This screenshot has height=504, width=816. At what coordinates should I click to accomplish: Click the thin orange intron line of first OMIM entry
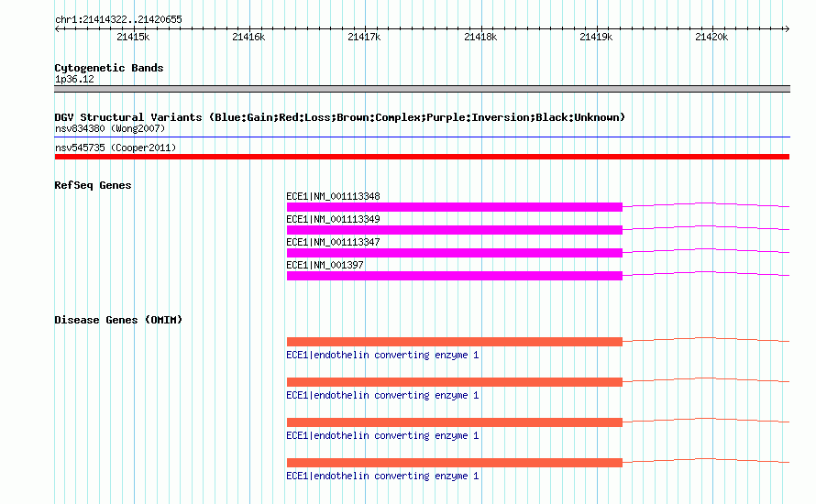pyautogui.click(x=706, y=338)
